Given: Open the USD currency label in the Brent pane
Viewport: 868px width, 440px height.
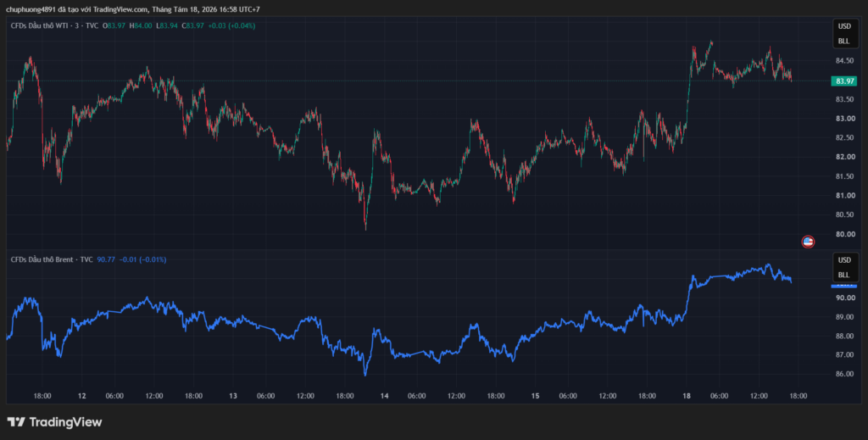Looking at the screenshot, I should [843, 260].
